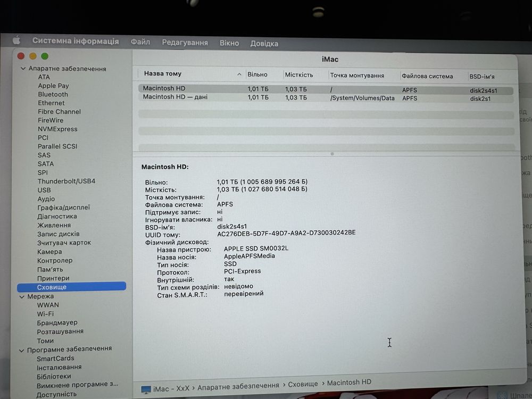Minimize window with yellow button
Screen dimensions: 532x399
(33, 56)
